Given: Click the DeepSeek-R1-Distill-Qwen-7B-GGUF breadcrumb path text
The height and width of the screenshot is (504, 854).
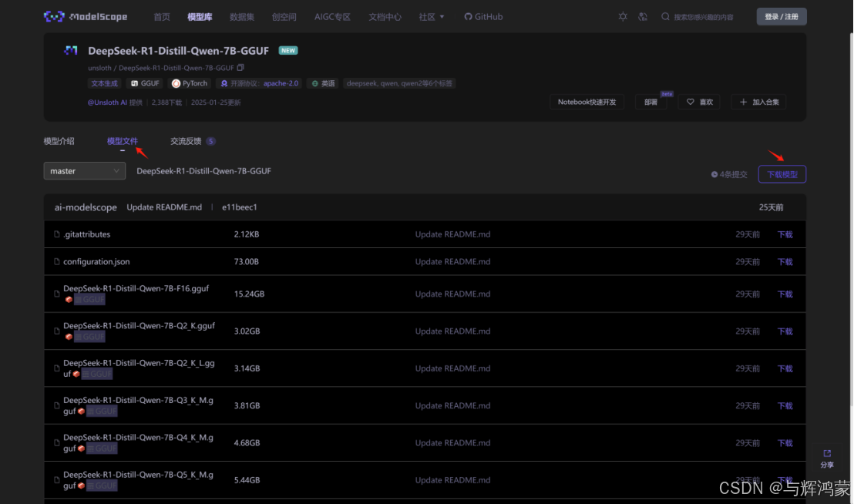Looking at the screenshot, I should (203, 171).
